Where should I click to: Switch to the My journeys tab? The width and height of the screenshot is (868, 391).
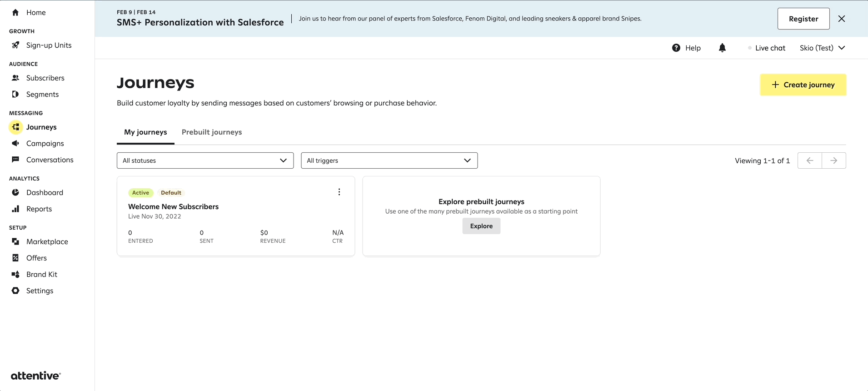click(x=145, y=132)
